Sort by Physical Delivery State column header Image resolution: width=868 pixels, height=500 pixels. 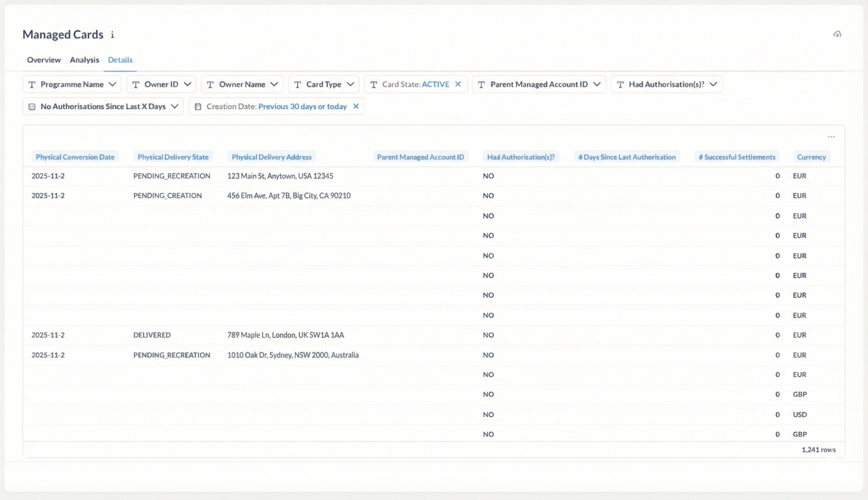tap(173, 157)
